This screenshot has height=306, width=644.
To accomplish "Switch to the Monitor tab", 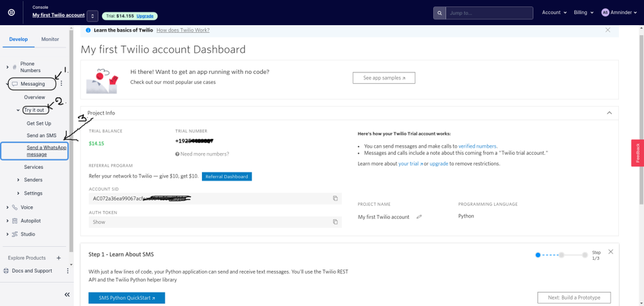I will click(x=50, y=39).
